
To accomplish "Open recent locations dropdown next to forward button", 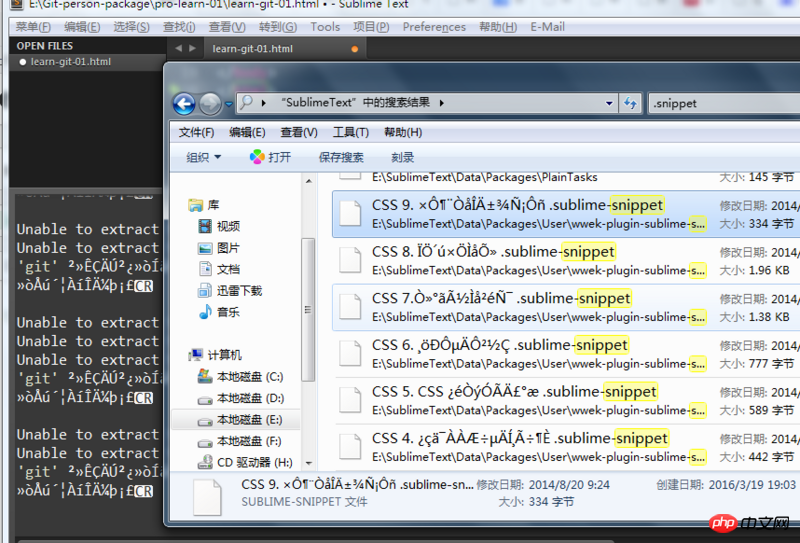I will [x=229, y=104].
